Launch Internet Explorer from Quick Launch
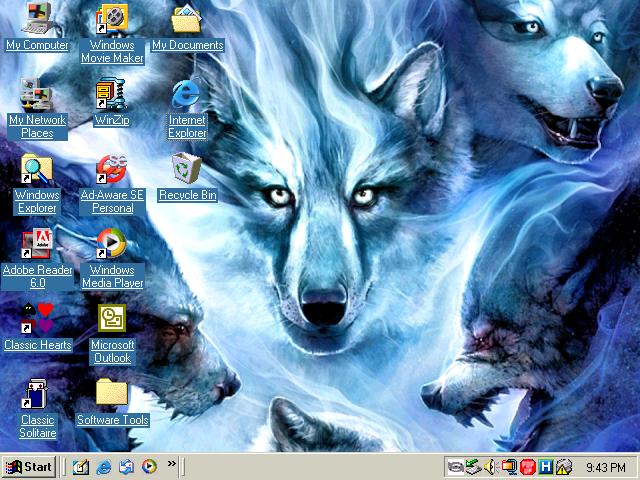Viewport: 640px width, 480px height. (104, 467)
